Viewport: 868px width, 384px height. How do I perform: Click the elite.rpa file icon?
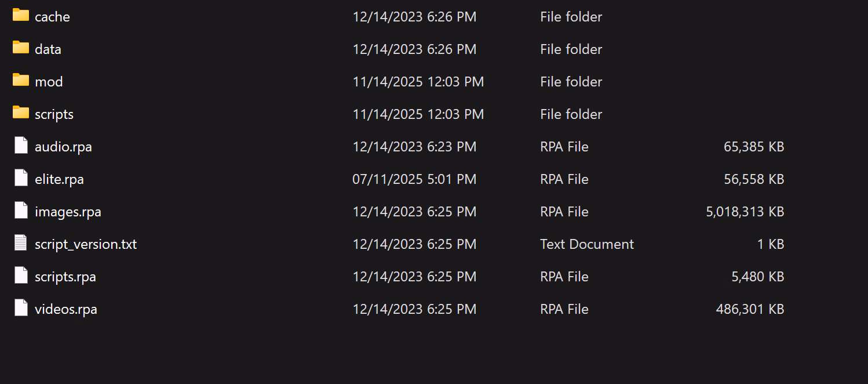[x=21, y=179]
